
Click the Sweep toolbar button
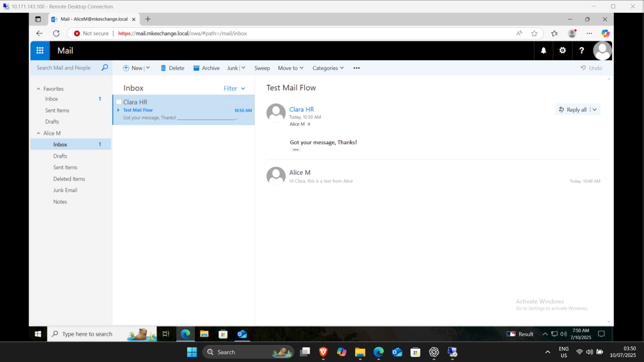pos(262,68)
